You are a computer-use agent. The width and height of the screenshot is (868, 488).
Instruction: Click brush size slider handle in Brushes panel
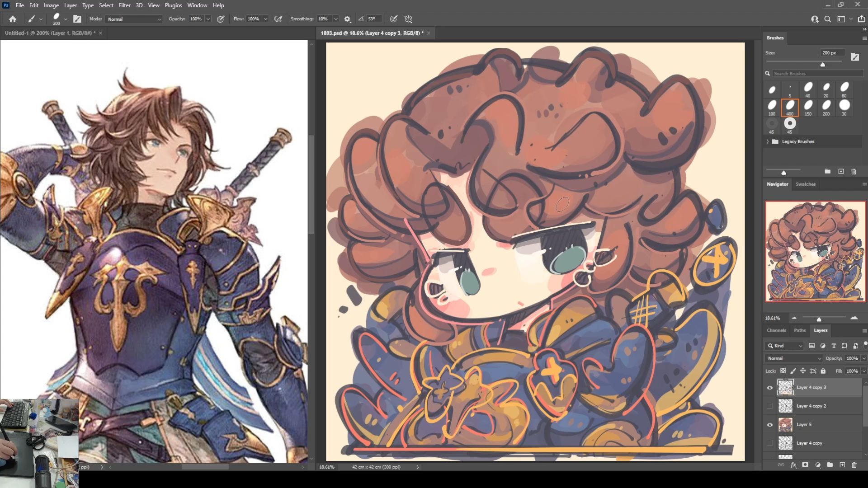tap(823, 65)
